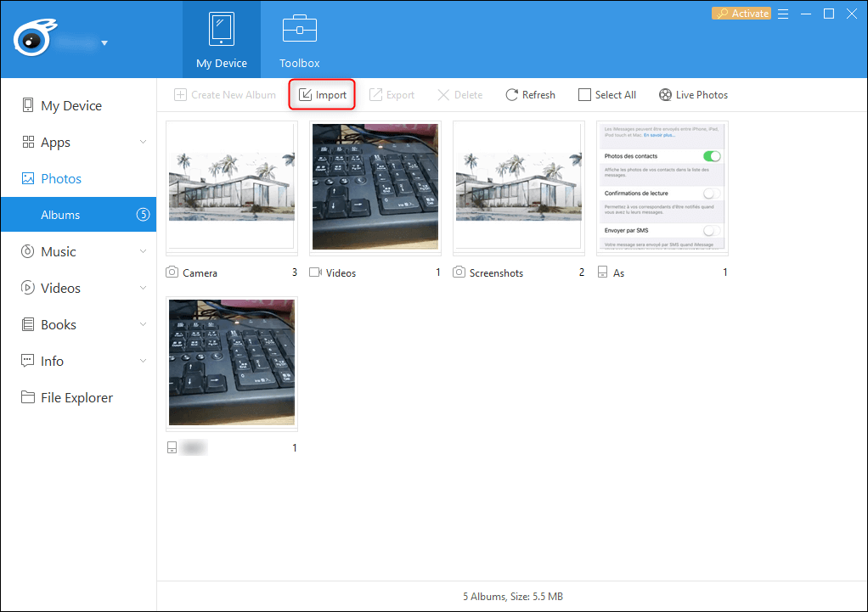
Task: Expand the Videos section chevron
Action: pos(143,289)
